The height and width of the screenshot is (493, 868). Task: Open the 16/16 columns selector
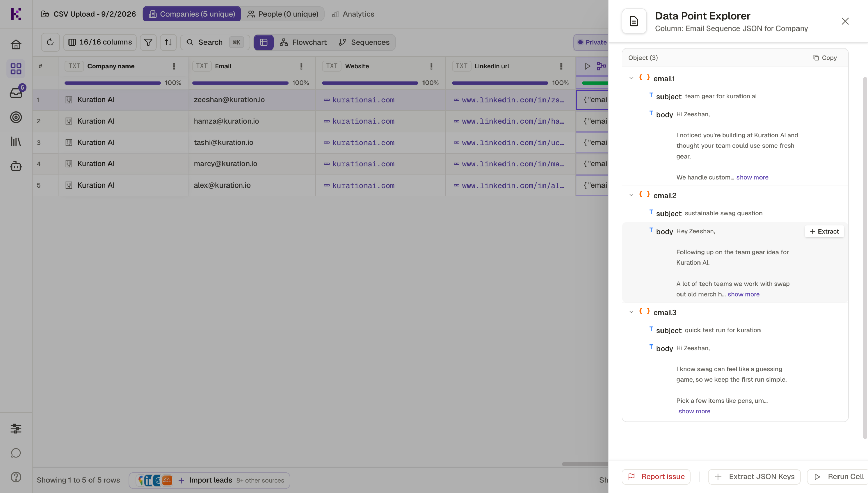coord(100,42)
